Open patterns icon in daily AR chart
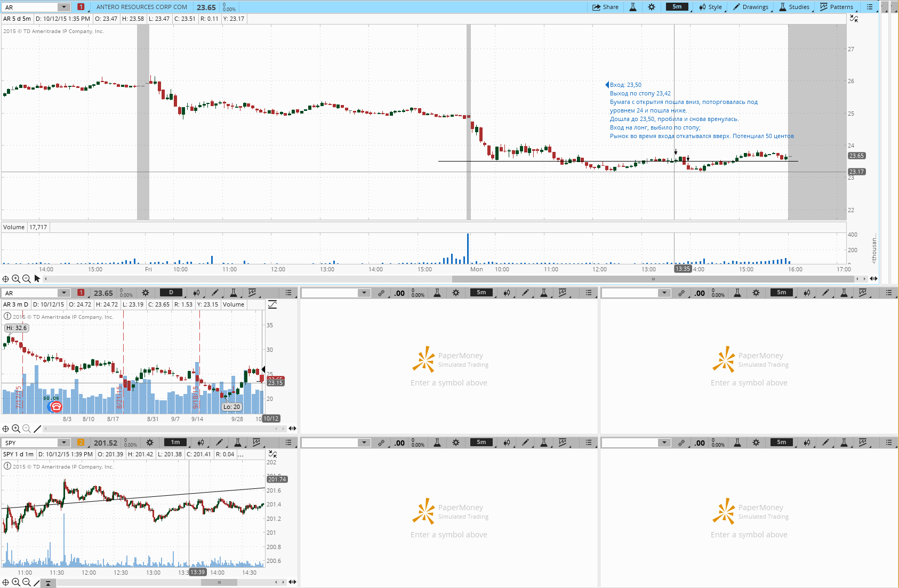This screenshot has height=588, width=899. point(252,293)
